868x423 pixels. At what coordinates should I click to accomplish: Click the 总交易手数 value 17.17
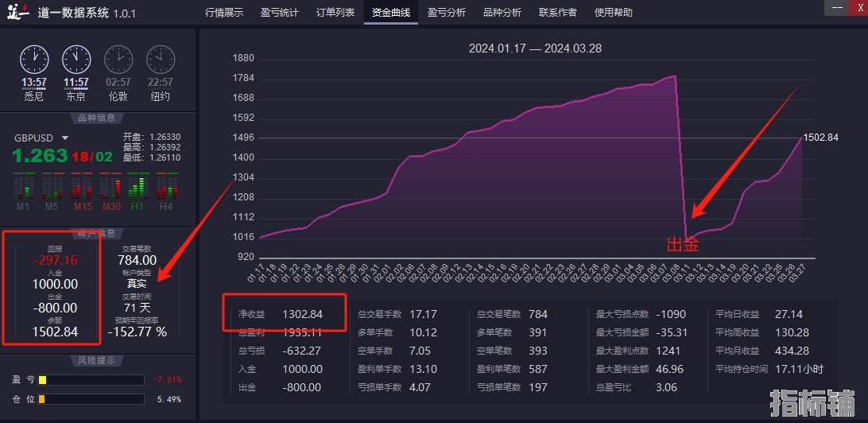(423, 315)
